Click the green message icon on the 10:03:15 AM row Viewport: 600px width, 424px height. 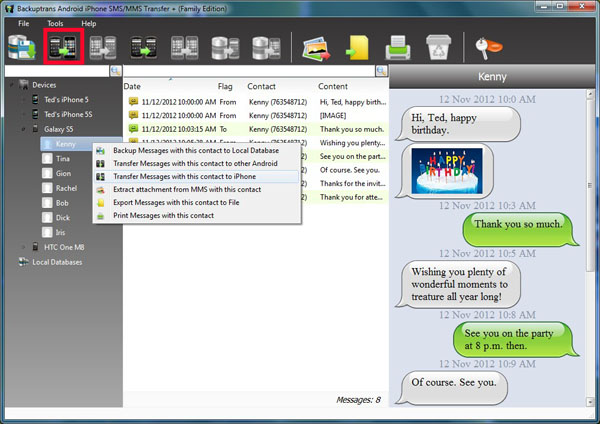pyautogui.click(x=133, y=129)
